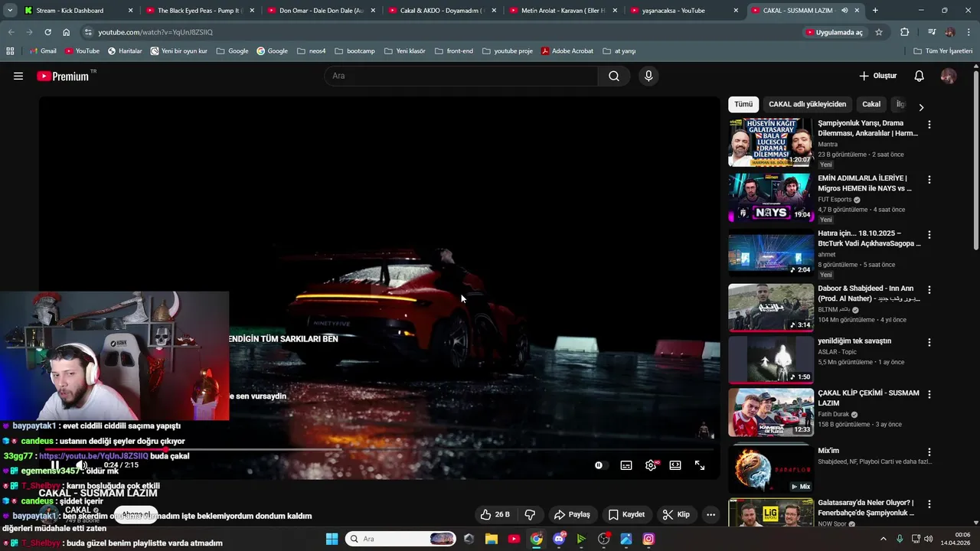The image size is (980, 551).
Task: Switch to yaşanacaksa - YouTube tab
Action: pos(684,11)
